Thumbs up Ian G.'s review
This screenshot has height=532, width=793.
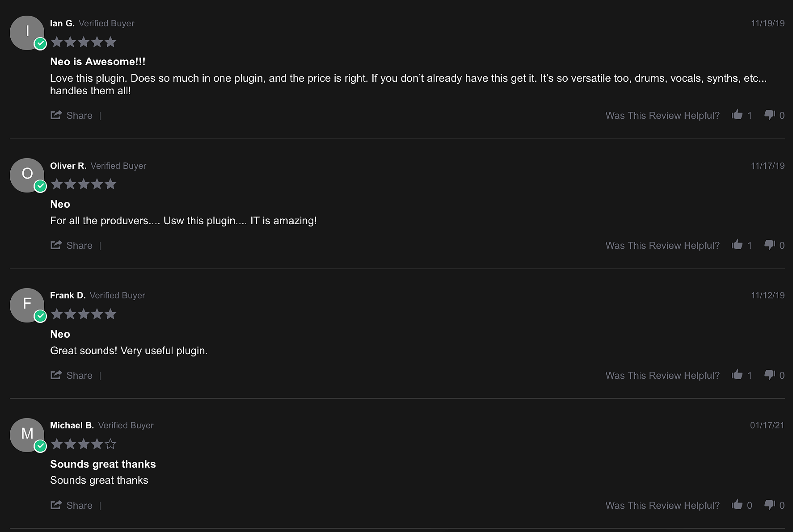pyautogui.click(x=737, y=115)
